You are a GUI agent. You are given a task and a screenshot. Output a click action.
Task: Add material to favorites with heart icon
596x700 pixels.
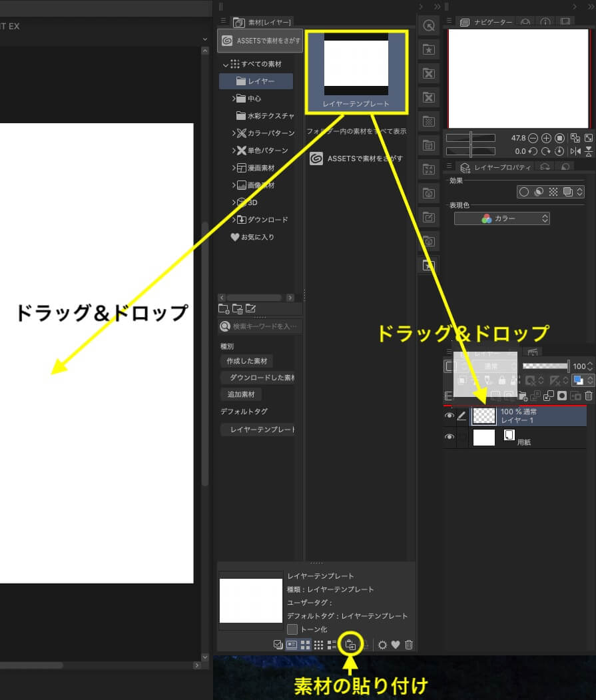tap(395, 644)
